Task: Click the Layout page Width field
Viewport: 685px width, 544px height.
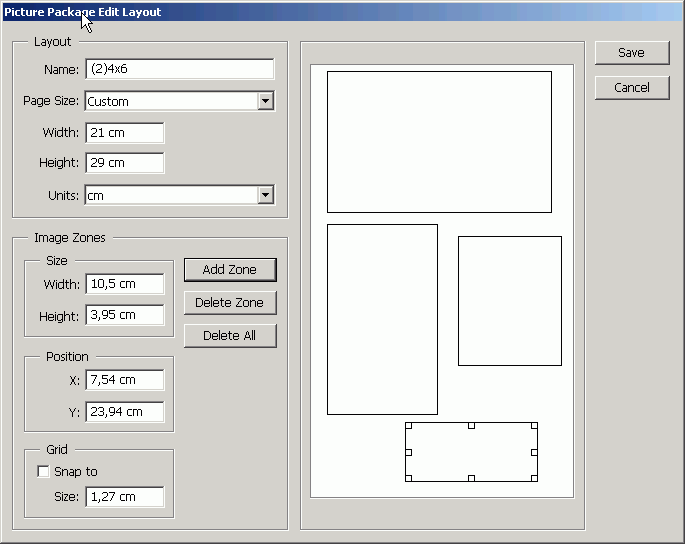Action: (x=125, y=133)
